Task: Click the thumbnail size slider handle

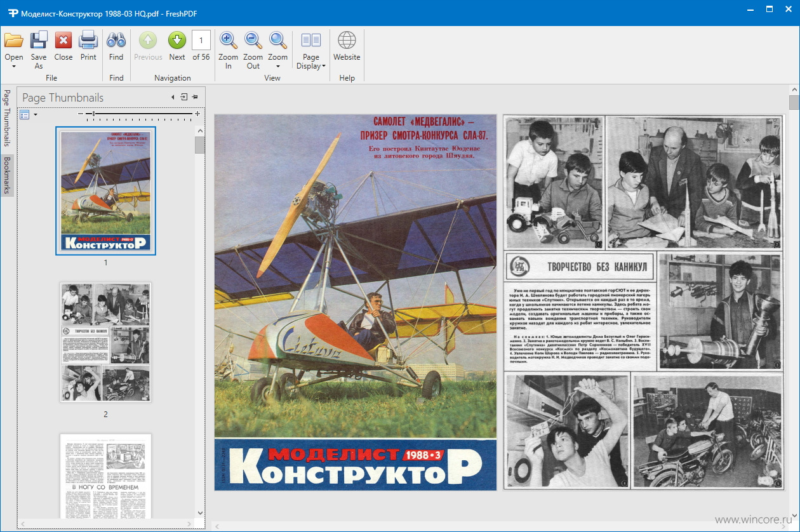Action: 94,114
